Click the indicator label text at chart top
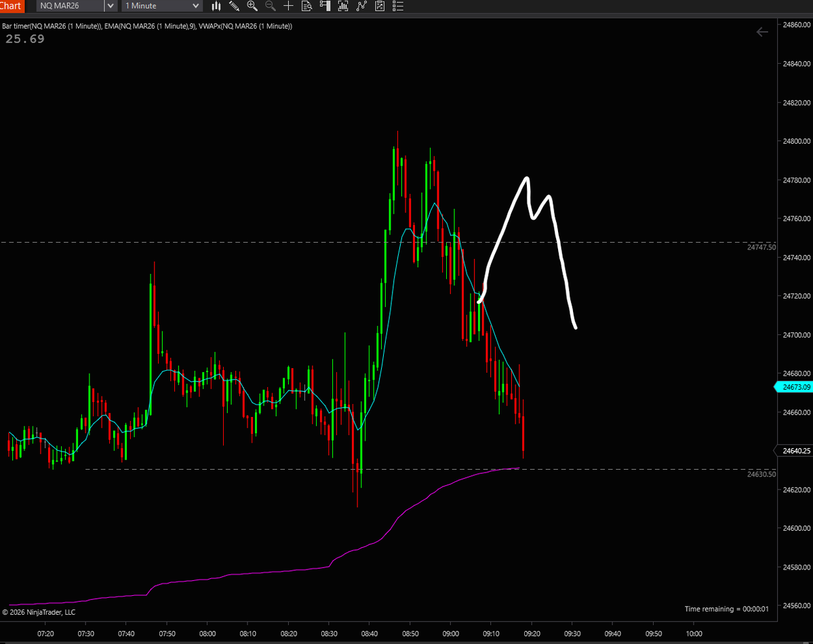Screen dimensions: 813x644 pos(147,26)
